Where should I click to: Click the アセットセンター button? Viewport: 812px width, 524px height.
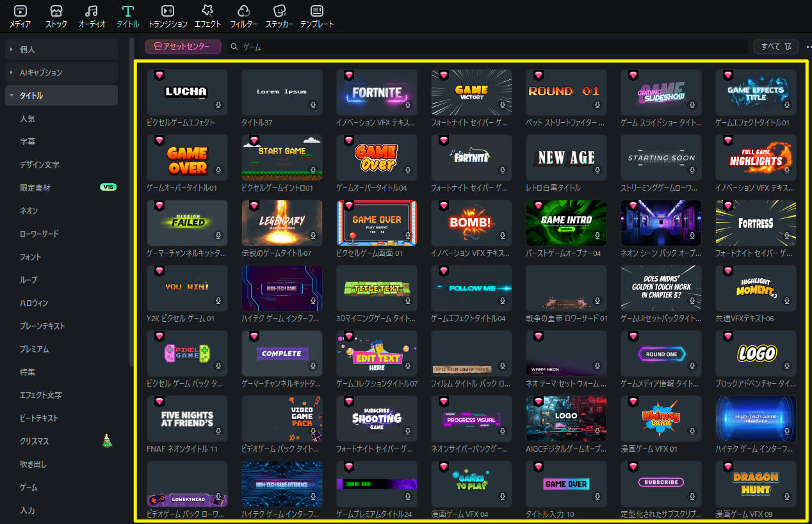[x=183, y=47]
